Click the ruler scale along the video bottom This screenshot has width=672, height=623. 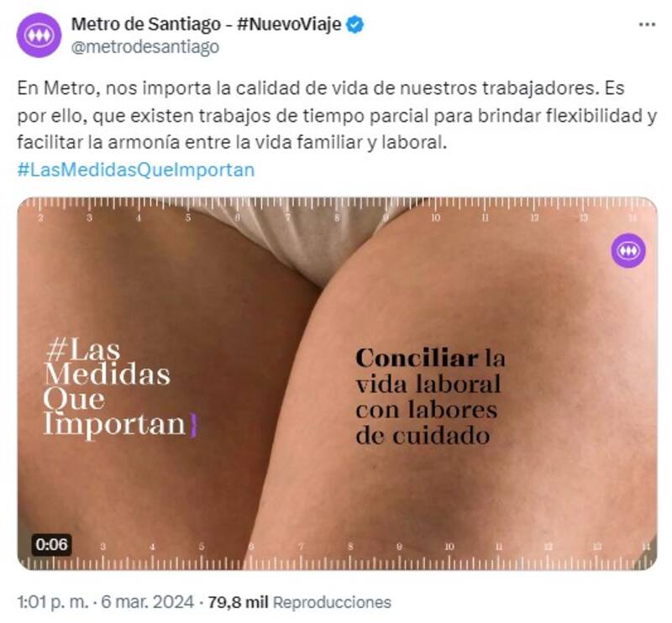coord(337,556)
